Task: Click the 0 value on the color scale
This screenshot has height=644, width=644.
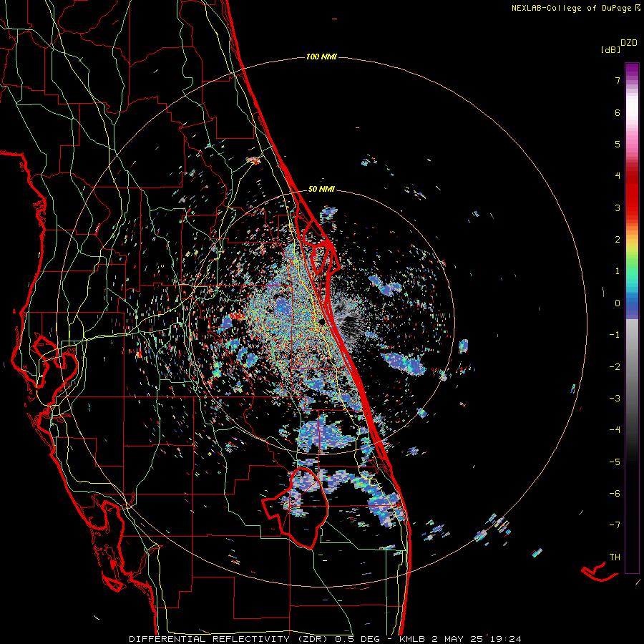Action: click(618, 303)
